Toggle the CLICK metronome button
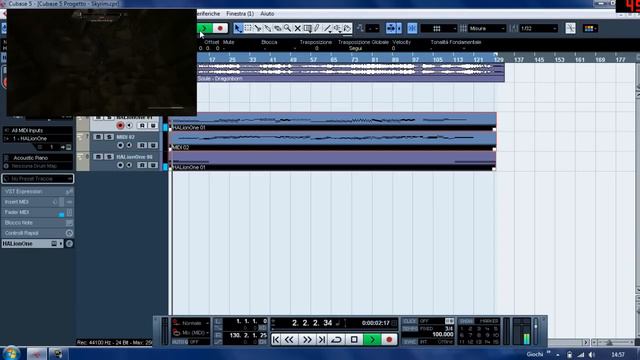 (409, 321)
